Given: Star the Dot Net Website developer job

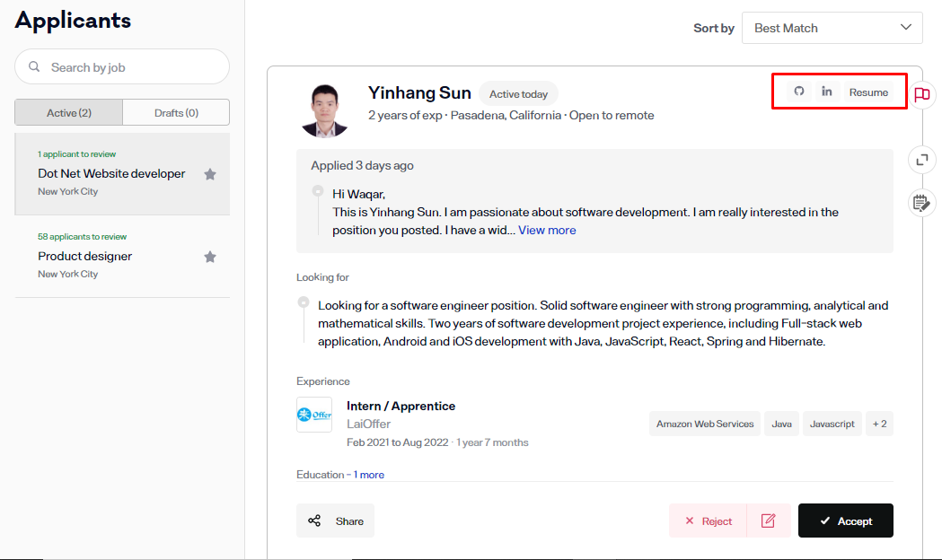Looking at the screenshot, I should coord(210,174).
